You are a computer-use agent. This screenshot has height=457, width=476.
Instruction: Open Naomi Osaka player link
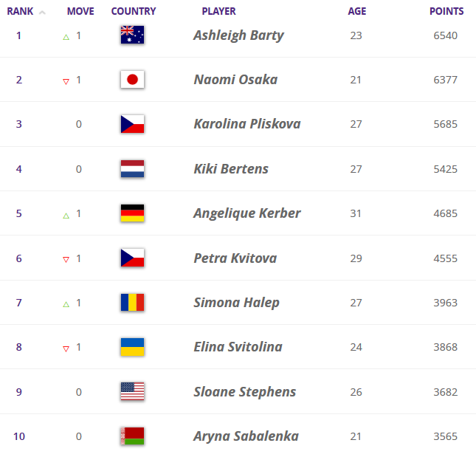pyautogui.click(x=235, y=80)
